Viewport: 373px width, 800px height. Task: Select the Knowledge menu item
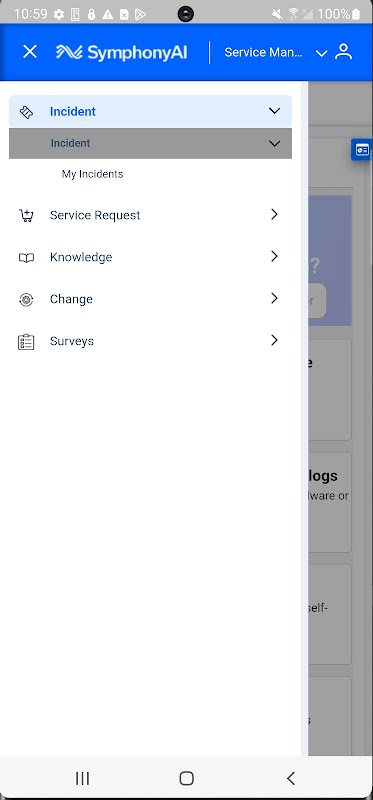click(151, 257)
